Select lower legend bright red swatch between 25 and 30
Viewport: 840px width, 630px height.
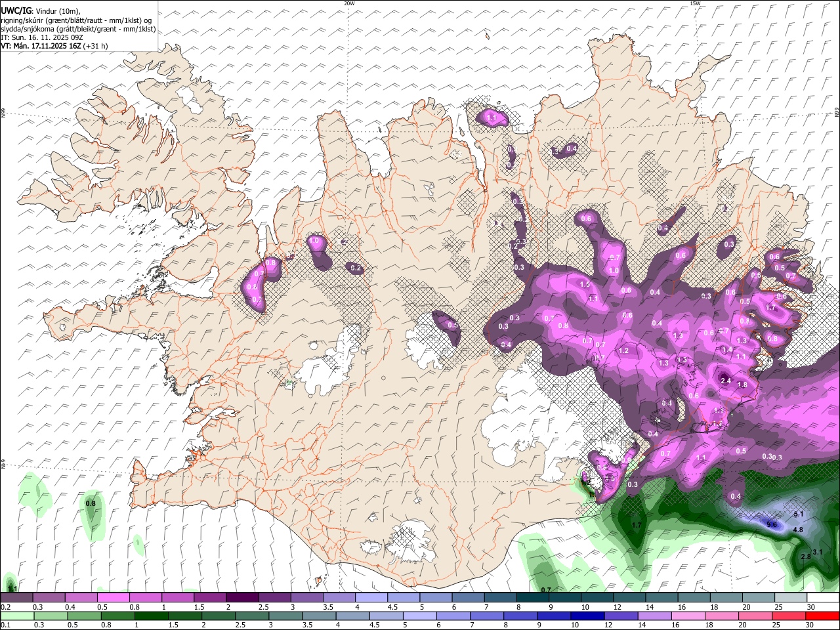(x=789, y=616)
